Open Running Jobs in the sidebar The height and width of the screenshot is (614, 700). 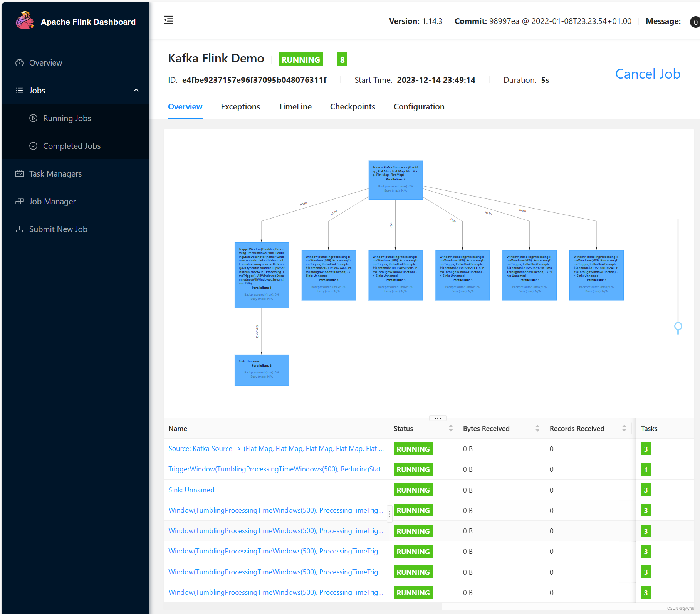(76, 118)
